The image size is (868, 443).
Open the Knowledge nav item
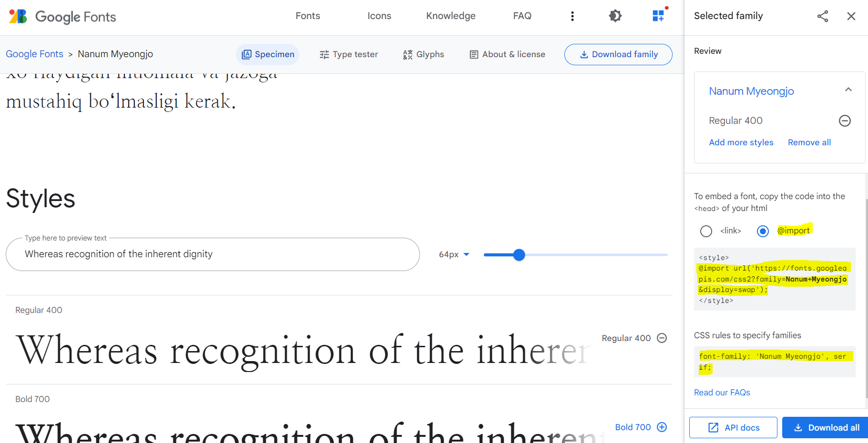[451, 16]
